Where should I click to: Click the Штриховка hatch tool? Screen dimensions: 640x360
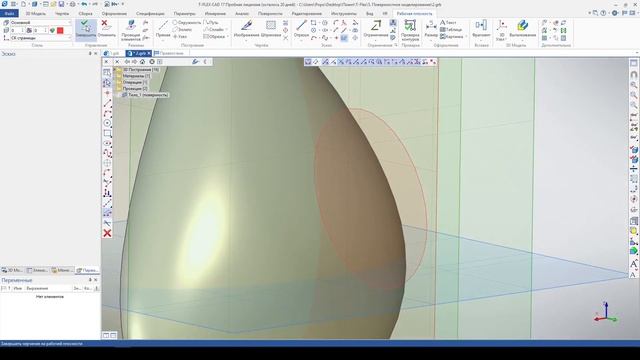271,29
